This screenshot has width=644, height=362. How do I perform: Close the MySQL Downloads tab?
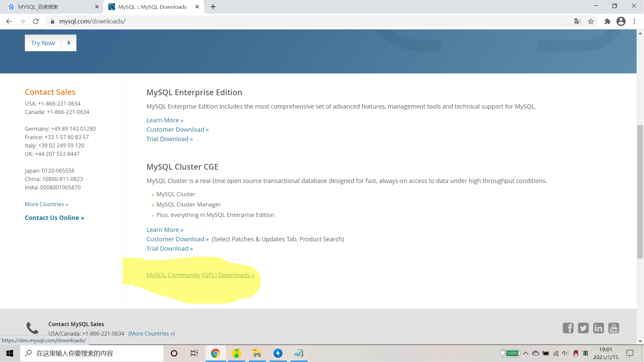click(197, 7)
